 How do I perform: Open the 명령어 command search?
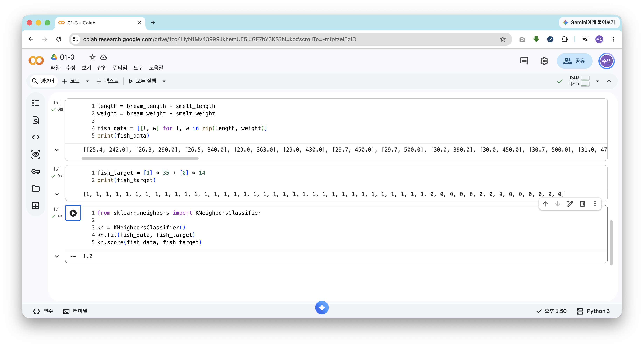click(x=43, y=81)
